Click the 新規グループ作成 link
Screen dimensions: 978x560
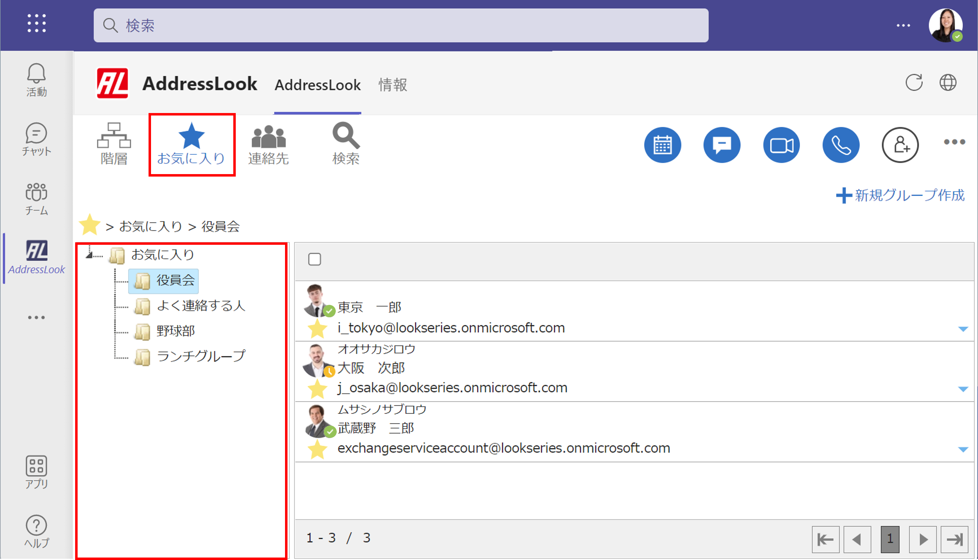click(x=900, y=195)
